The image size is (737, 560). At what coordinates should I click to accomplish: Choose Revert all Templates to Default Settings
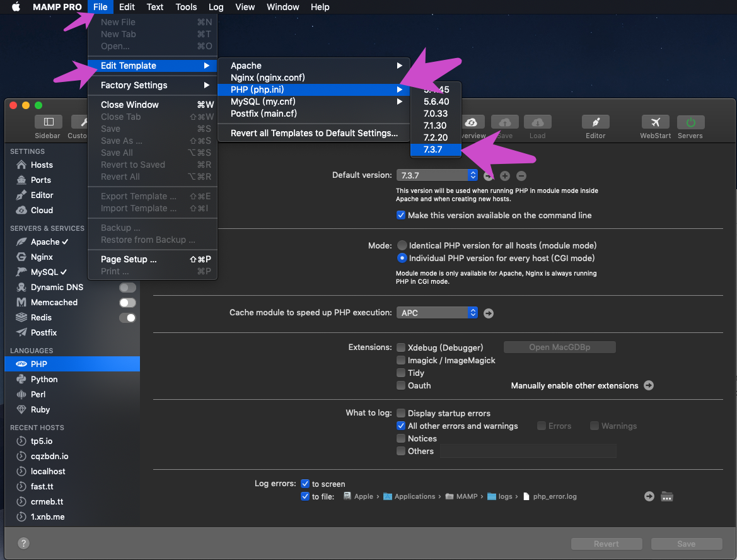point(313,133)
